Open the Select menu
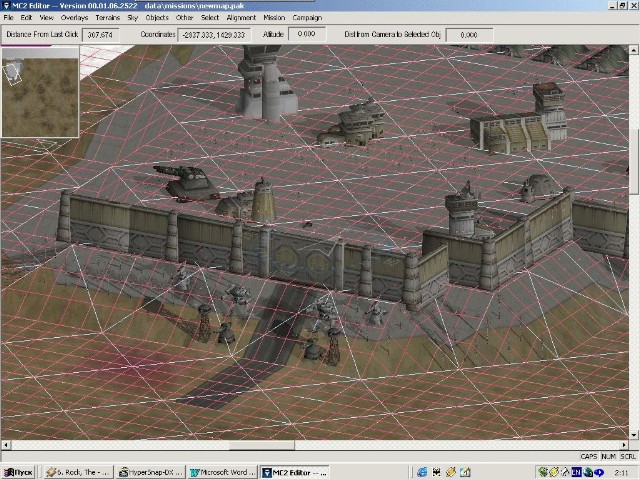Image resolution: width=640 pixels, height=480 pixels. pyautogui.click(x=210, y=18)
